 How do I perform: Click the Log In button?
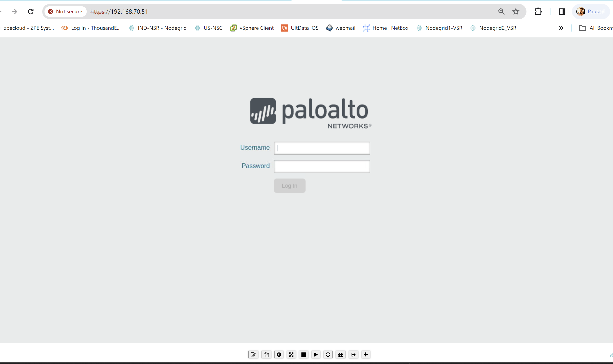[290, 186]
